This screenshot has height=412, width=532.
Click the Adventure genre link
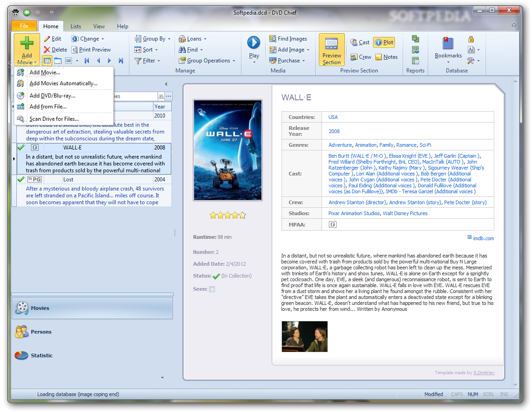tap(340, 145)
